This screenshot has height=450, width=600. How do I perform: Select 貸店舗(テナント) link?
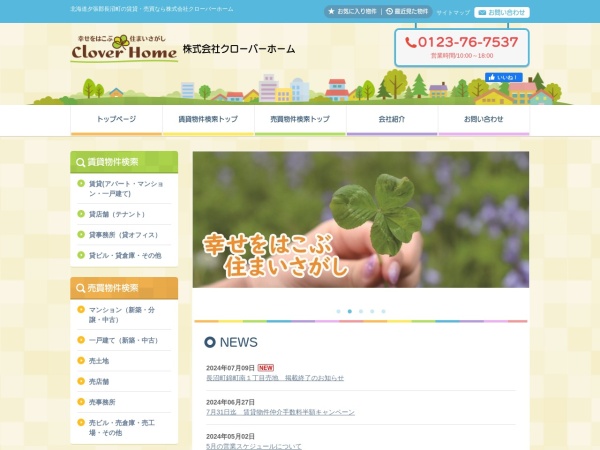pos(117,214)
